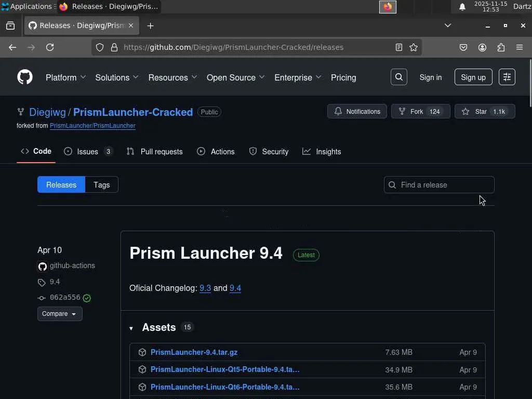532x399 pixels.
Task: Click the page vertical scrollbar
Action: pyautogui.click(x=530, y=83)
